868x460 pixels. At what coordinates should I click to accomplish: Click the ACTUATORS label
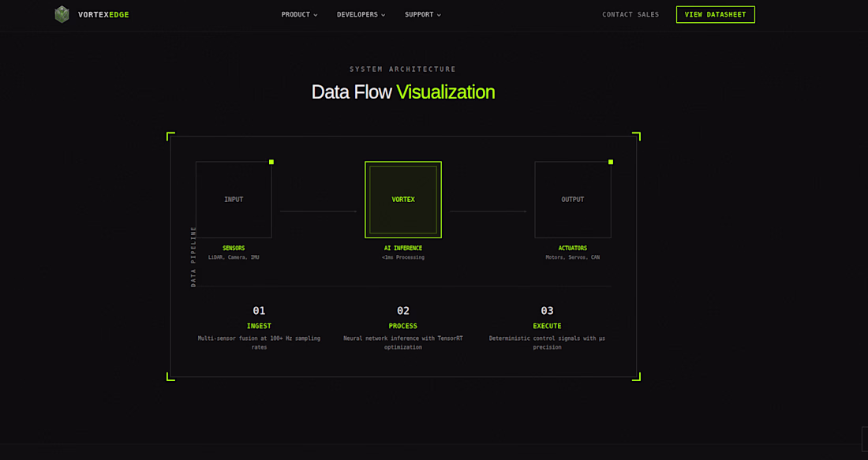[573, 248]
